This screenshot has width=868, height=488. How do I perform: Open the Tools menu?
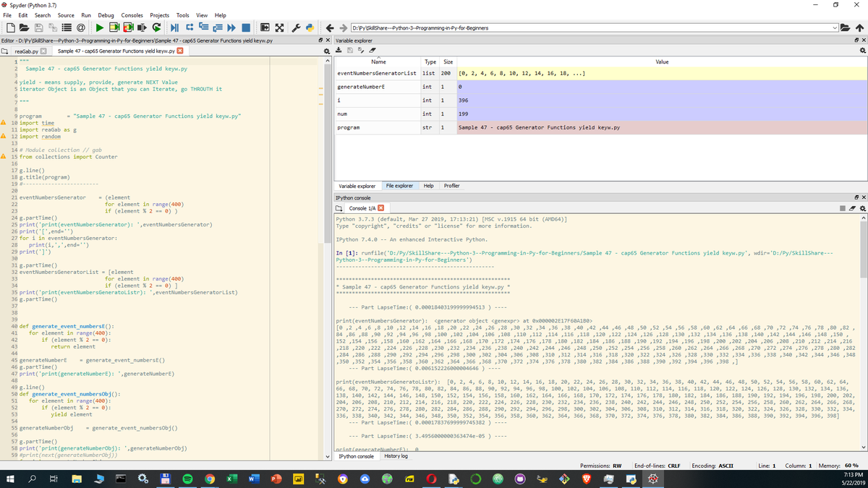tap(183, 15)
